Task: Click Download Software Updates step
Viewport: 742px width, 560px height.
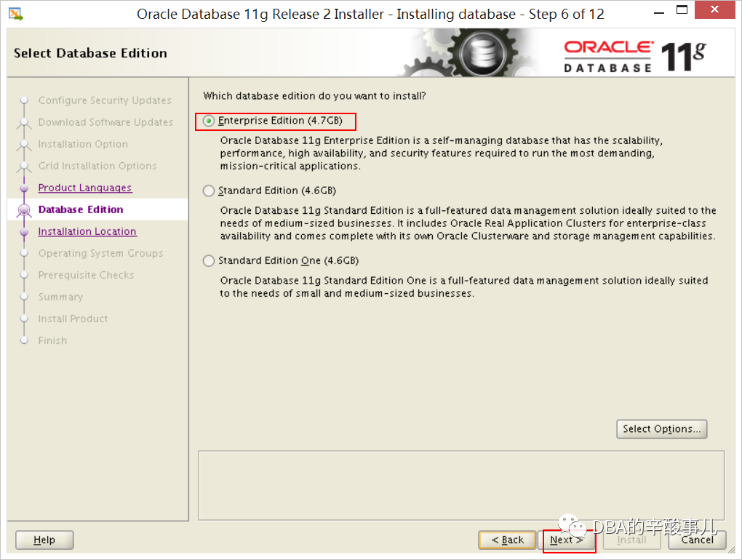Action: coord(105,122)
